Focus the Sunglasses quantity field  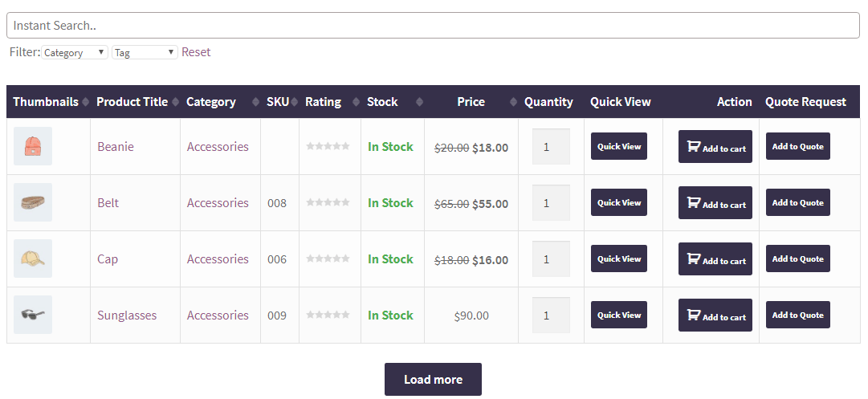click(551, 316)
